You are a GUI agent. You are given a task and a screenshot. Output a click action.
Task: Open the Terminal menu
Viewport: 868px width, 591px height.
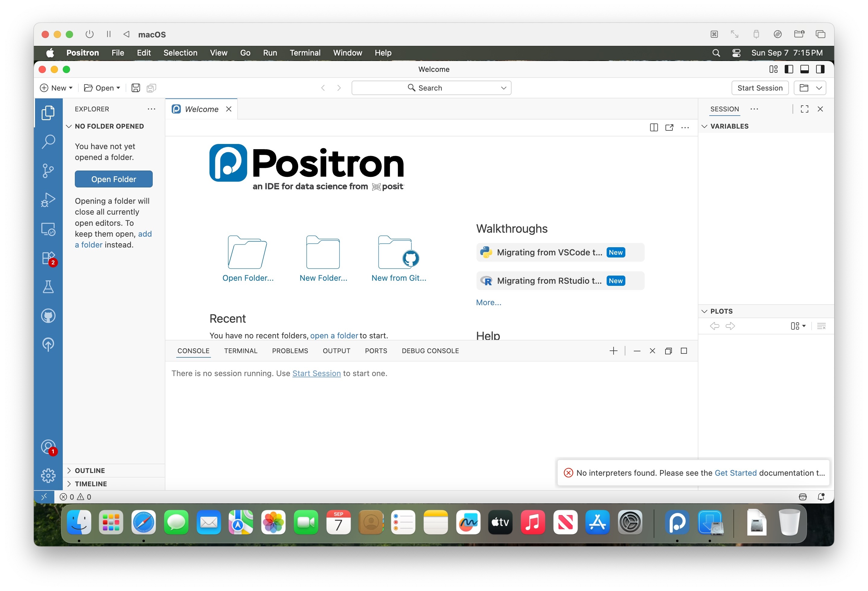point(305,53)
